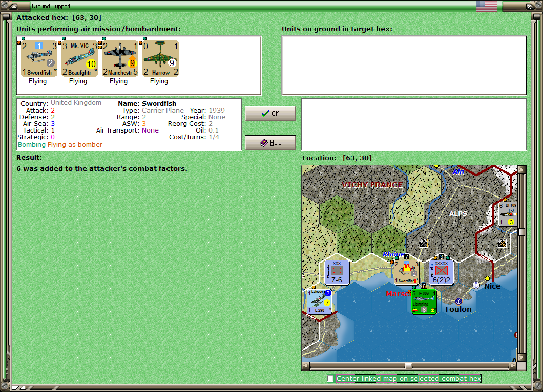The image size is (543, 392).
Task: Click the window close button
Action: [530, 6]
